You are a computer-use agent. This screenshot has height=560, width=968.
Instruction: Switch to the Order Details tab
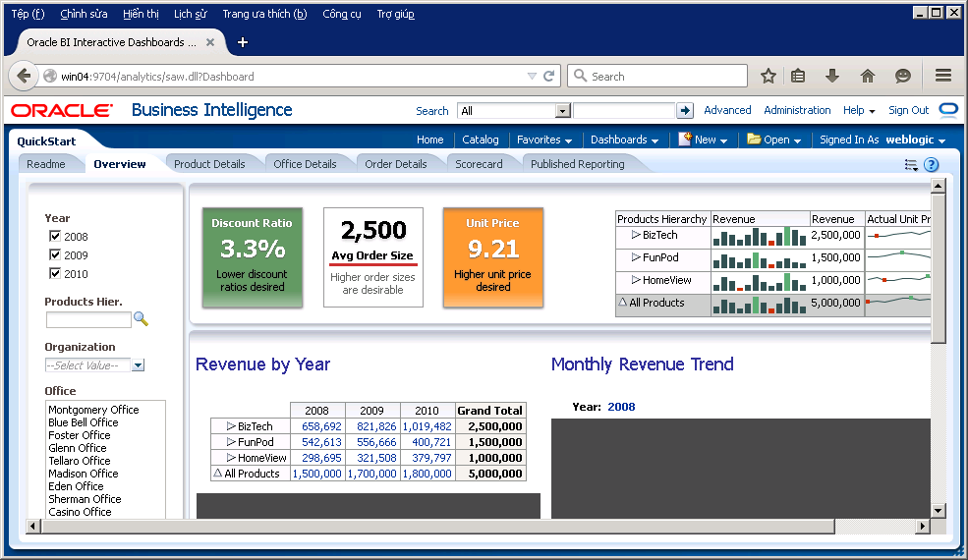(x=396, y=164)
